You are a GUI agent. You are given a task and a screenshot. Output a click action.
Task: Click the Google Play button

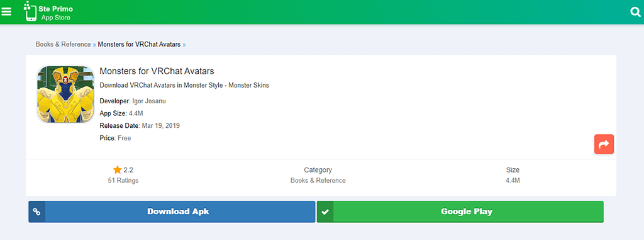pyautogui.click(x=460, y=212)
